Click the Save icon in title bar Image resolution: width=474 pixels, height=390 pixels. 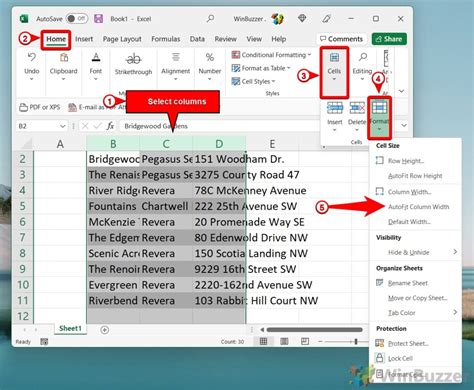coord(98,19)
